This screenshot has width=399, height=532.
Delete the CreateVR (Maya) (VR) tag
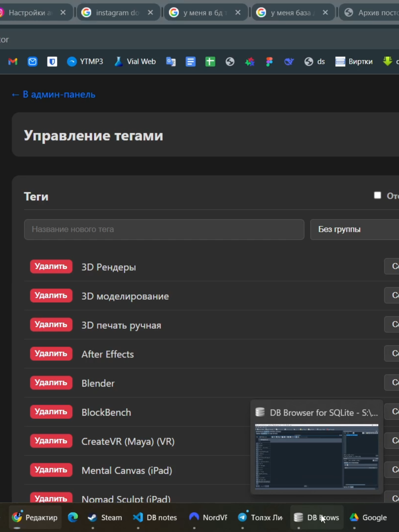point(51,441)
